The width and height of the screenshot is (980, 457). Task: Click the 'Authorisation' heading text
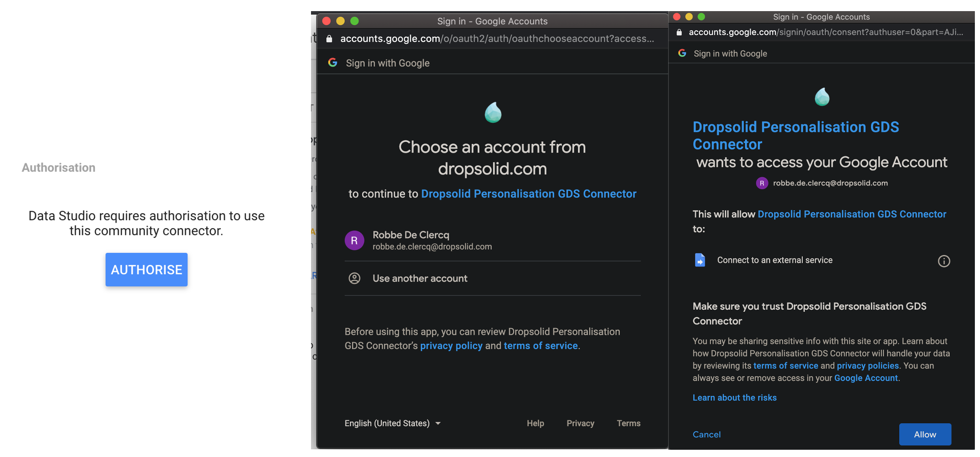point(59,167)
